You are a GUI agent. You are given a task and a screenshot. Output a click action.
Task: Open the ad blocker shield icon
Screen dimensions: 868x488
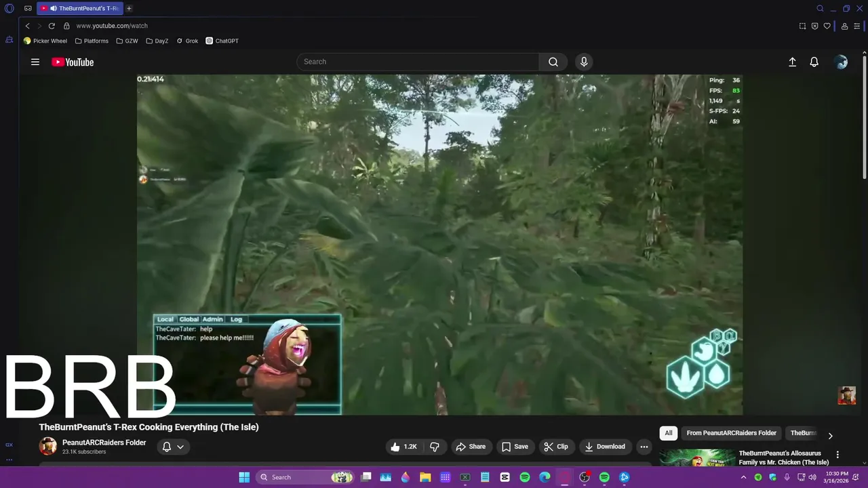click(x=814, y=26)
